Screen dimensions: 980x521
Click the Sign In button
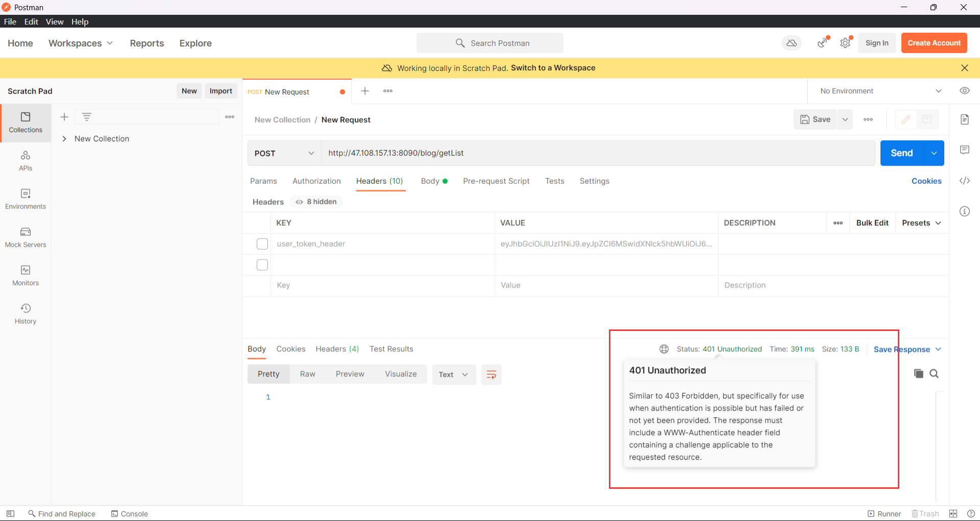point(877,43)
